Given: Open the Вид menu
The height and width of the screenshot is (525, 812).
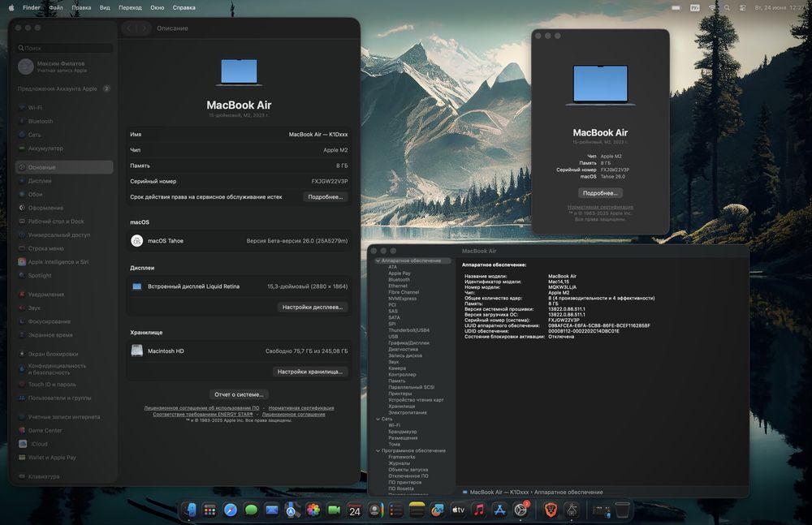Looking at the screenshot, I should tap(105, 8).
